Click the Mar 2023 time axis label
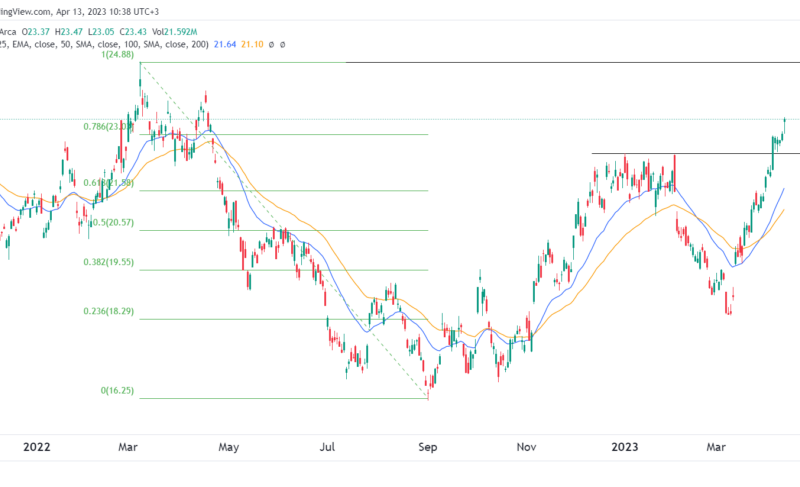 (x=716, y=447)
